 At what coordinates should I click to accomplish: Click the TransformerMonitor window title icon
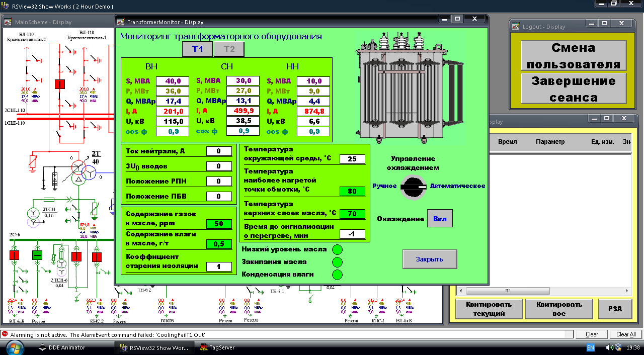pos(121,22)
